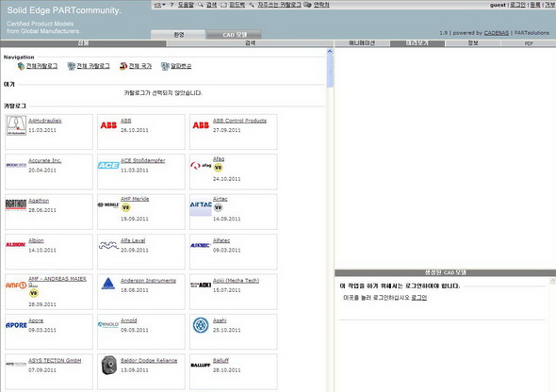
Task: Click the magnifier search icon in top bar
Action: point(201,5)
